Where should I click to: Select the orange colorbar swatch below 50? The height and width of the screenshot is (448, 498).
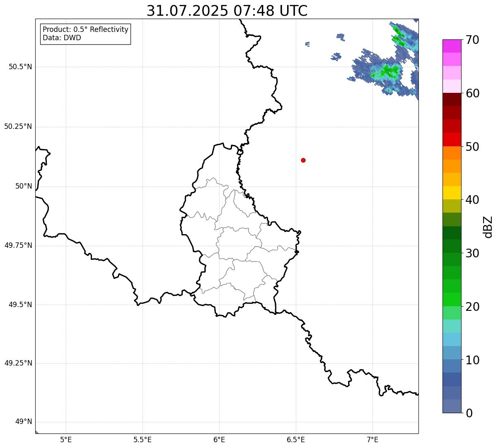[x=452, y=153]
